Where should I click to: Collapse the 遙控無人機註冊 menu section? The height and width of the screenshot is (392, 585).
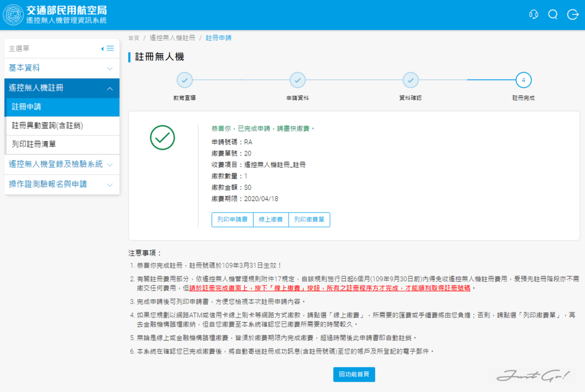(x=62, y=88)
